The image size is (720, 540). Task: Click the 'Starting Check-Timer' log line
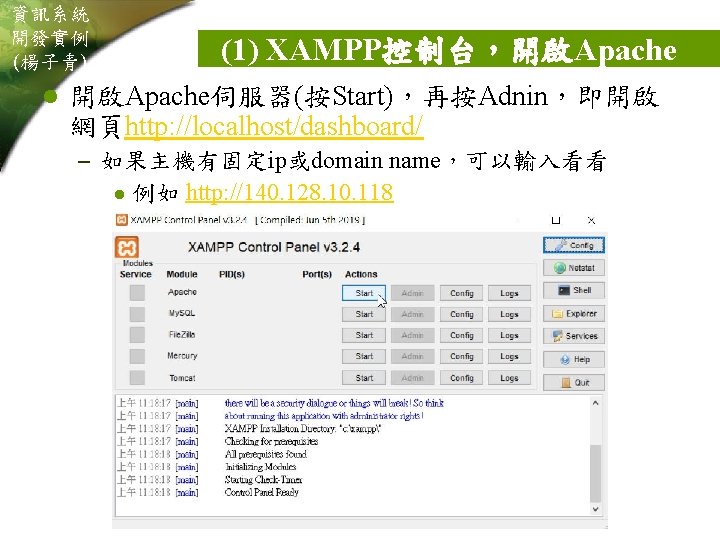coord(264,479)
